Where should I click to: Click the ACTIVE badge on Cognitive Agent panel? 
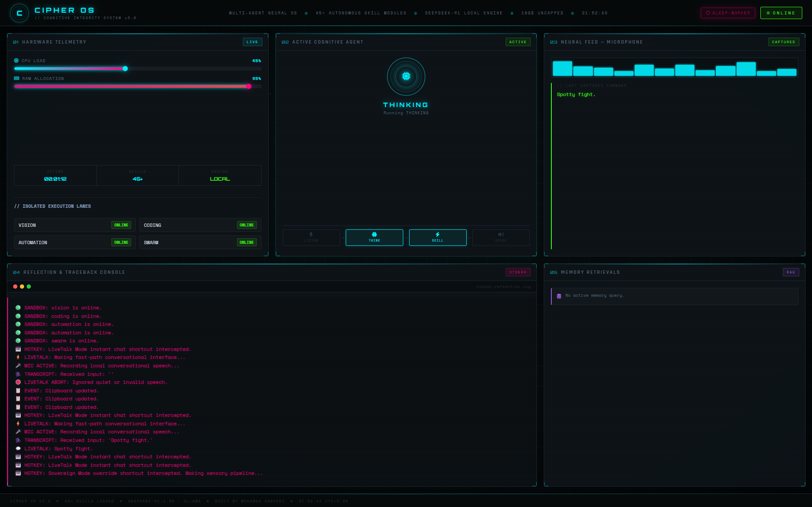coord(518,42)
